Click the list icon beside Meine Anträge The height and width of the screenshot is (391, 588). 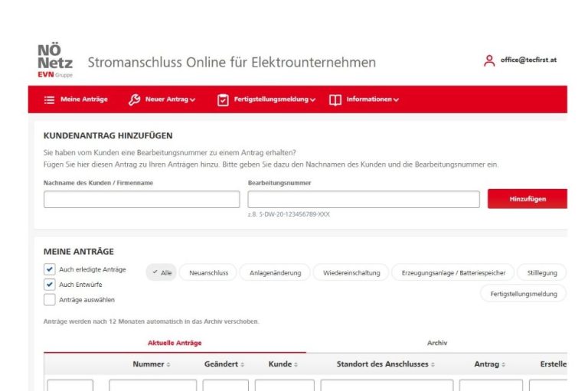(50, 99)
